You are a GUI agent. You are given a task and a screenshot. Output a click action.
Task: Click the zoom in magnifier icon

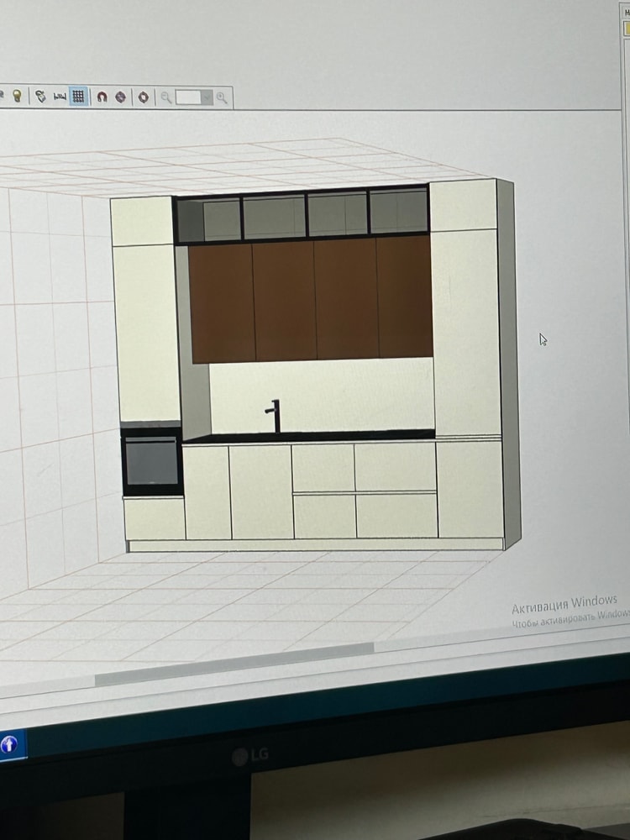tap(222, 98)
